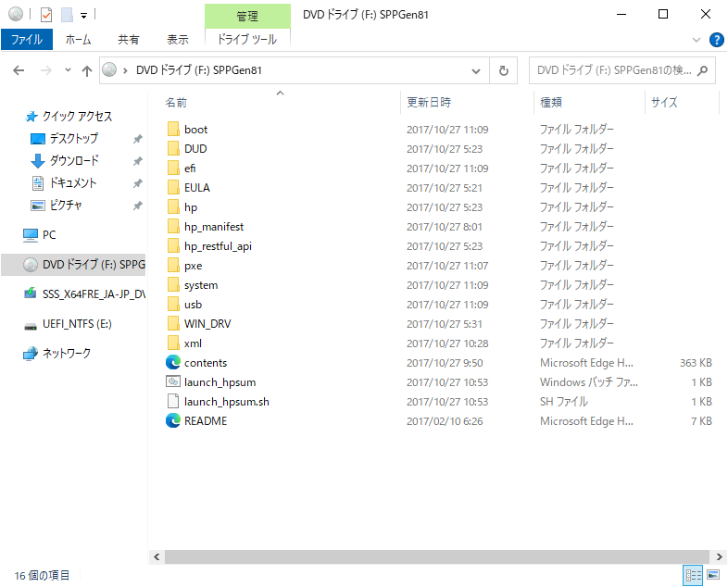Select the boot folder icon
Image resolution: width=728 pixels, height=587 pixels.
[173, 129]
